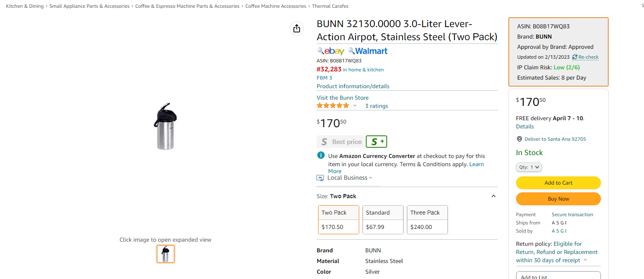Go to Kitchen & Dining breadcrumb
644x279 pixels.
[x=25, y=6]
